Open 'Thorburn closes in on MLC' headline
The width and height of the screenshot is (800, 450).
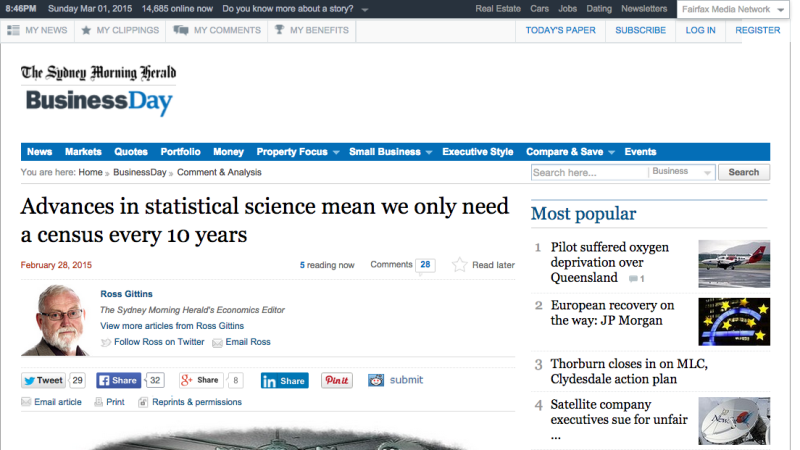(629, 371)
